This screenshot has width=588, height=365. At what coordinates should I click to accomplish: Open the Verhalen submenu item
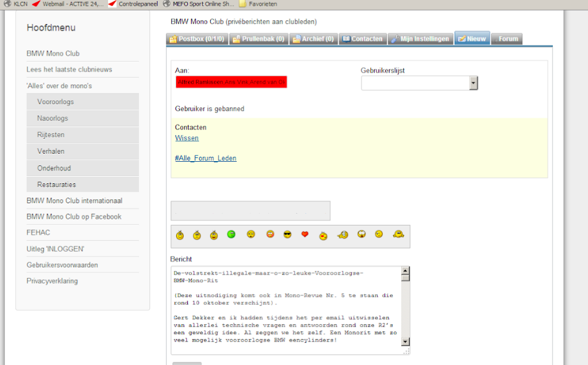click(82, 151)
